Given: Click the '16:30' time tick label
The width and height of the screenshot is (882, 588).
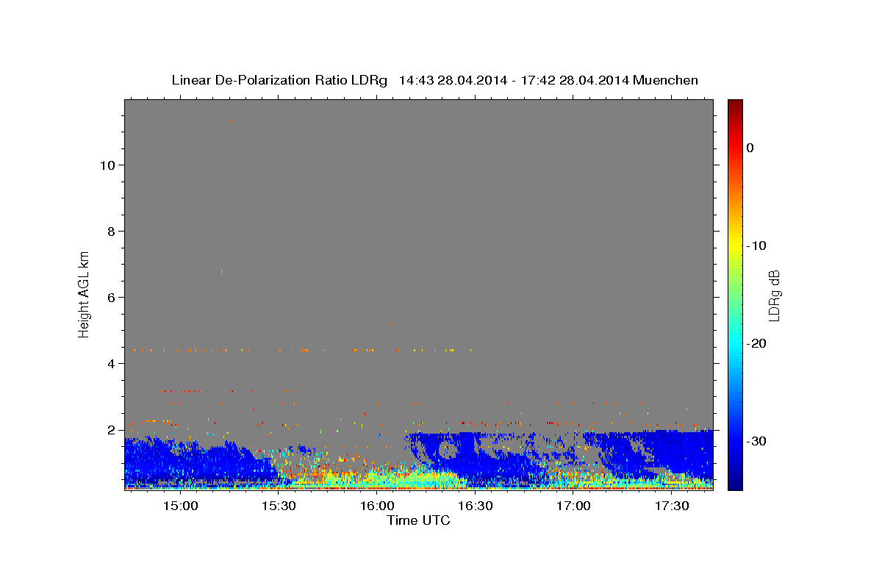Looking at the screenshot, I should 475,506.
